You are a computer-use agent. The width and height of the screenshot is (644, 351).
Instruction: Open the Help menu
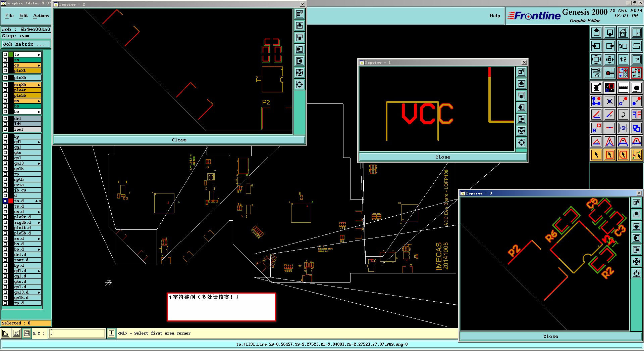coord(494,15)
